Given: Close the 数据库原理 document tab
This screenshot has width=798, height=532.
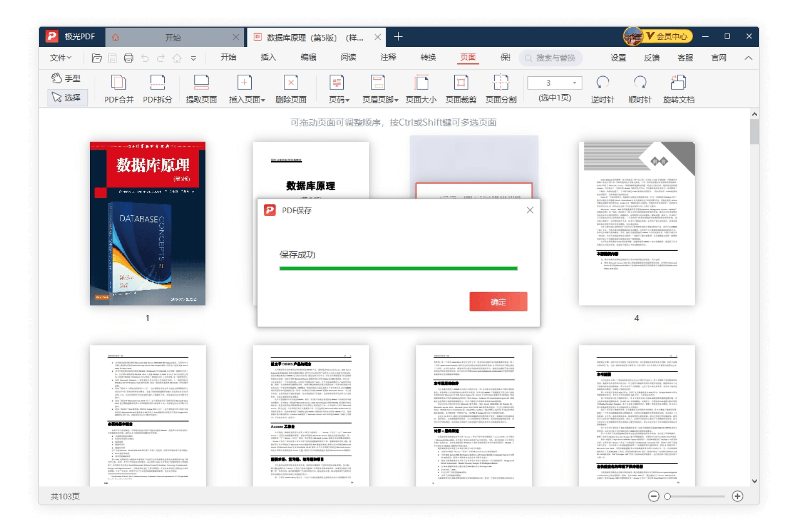Looking at the screenshot, I should (x=377, y=37).
